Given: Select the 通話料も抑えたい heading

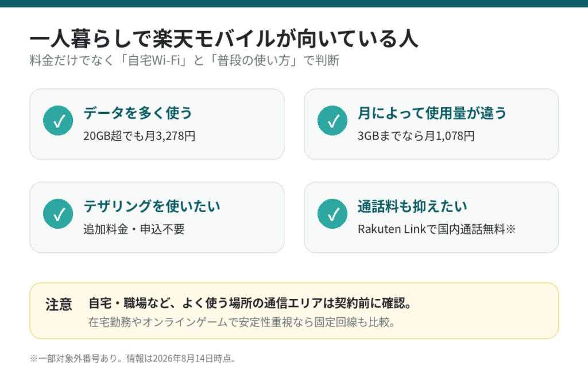Looking at the screenshot, I should click(412, 206).
